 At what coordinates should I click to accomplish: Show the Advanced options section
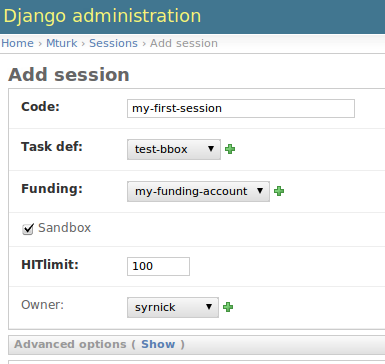(158, 344)
